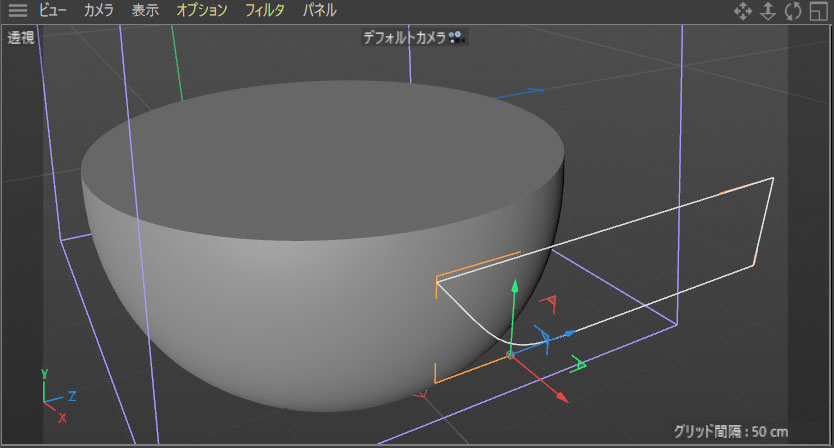Click the デフォルトカメラ label
The image size is (834, 448).
405,37
